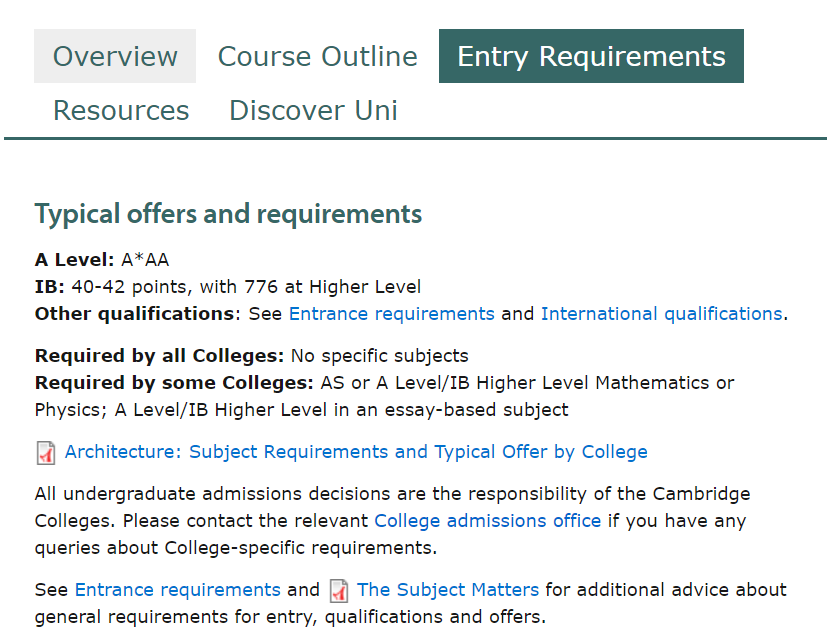Click the bold IB label
Viewport: 832px width, 639px height.
(50, 287)
